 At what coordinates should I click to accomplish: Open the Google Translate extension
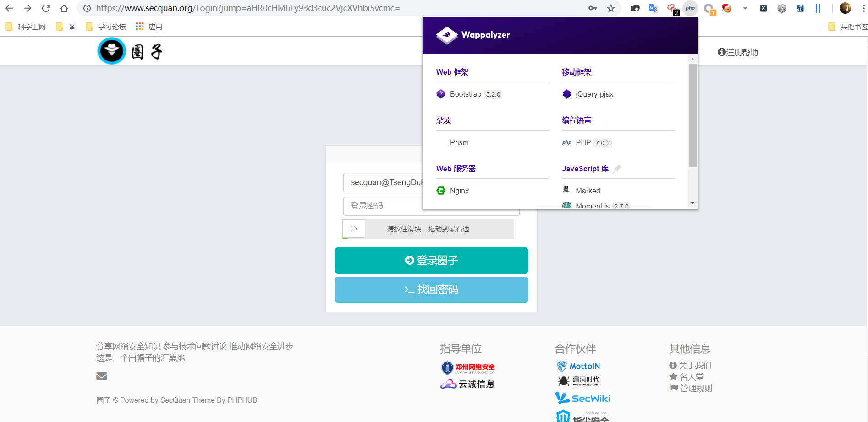click(653, 8)
